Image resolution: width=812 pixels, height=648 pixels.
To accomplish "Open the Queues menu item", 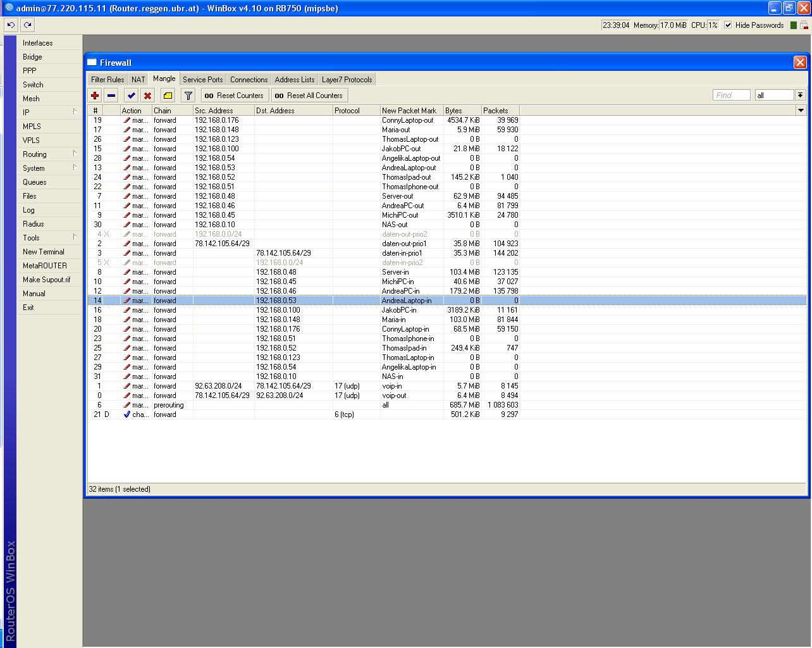I will click(x=49, y=182).
